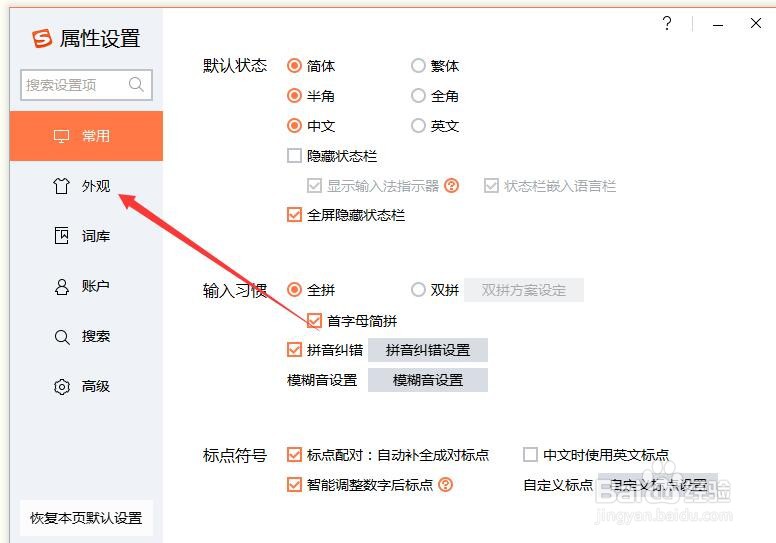This screenshot has height=543, width=776.
Task: Toggle the 状态栏嵌入语言栏 checkbox
Action: [x=491, y=186]
